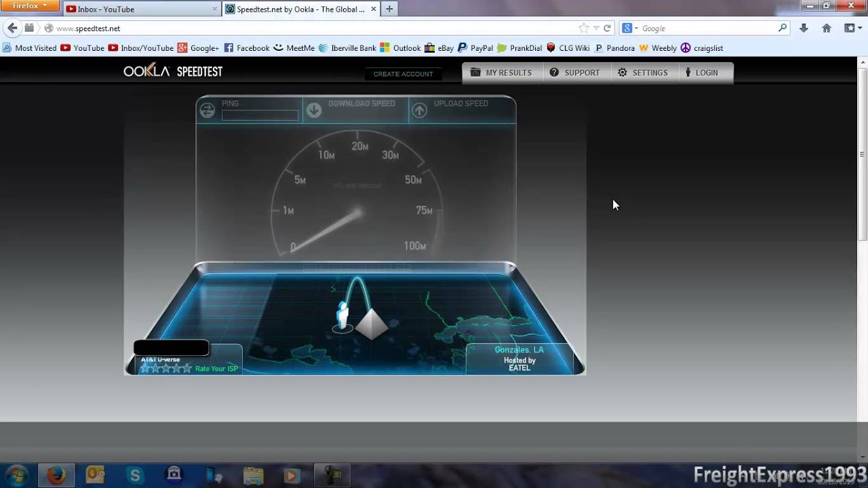Click the Hosted by EATEL text
The width and height of the screenshot is (868, 488).
click(x=519, y=364)
